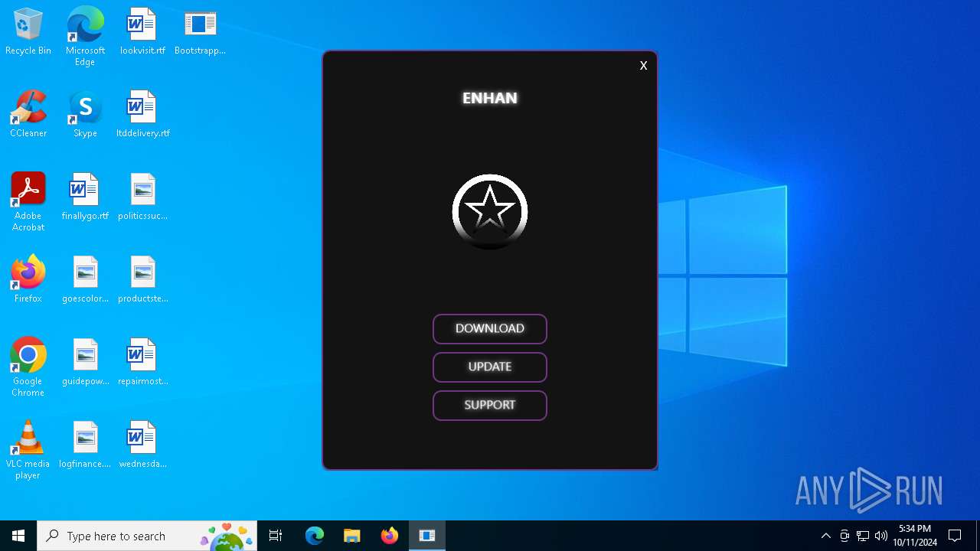This screenshot has width=980, height=551.
Task: Open the taskbar clock and date
Action: click(915, 536)
